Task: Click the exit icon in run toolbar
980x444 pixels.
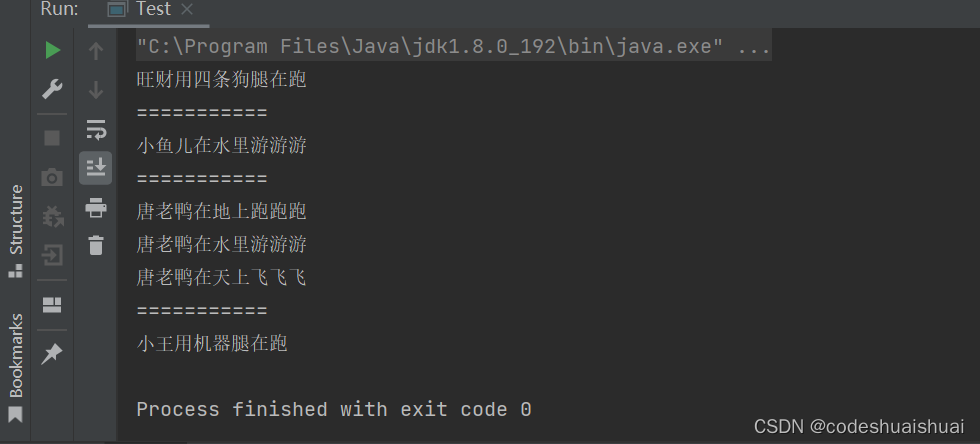Action: [52, 255]
